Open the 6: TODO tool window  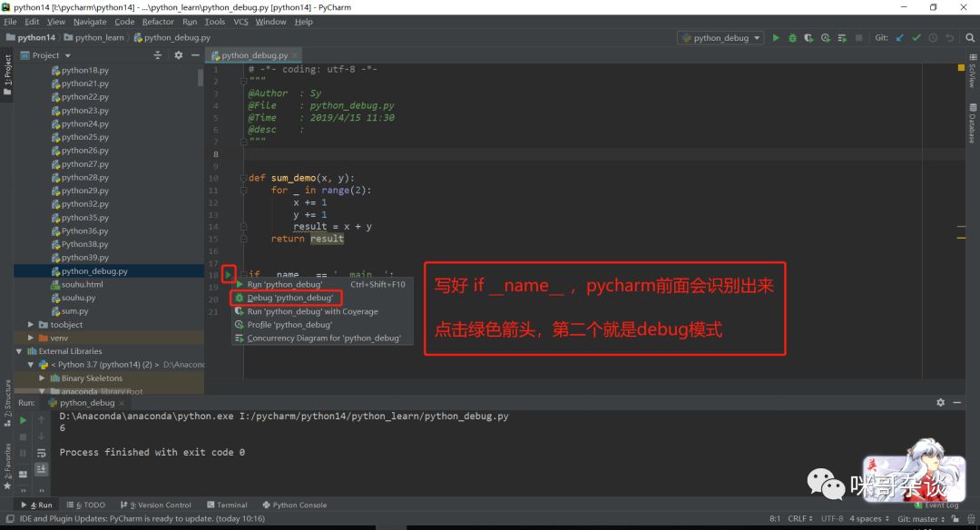tap(86, 505)
